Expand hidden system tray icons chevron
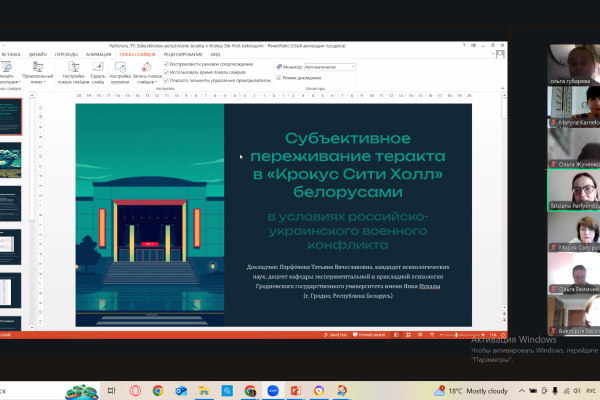Viewport: 600px width, 400px height. pyautogui.click(x=522, y=391)
